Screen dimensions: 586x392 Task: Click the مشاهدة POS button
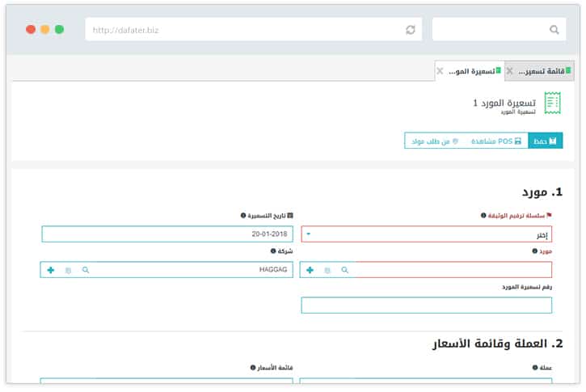coord(496,141)
